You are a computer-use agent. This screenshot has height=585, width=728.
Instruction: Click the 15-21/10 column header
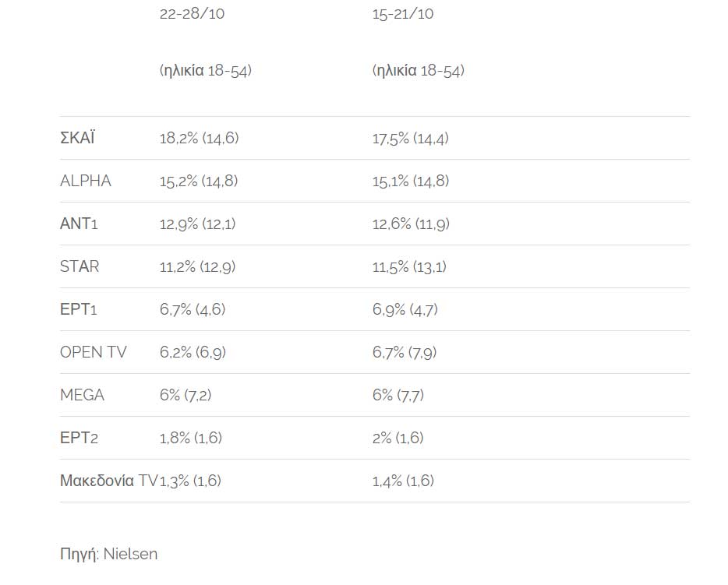coord(403,14)
